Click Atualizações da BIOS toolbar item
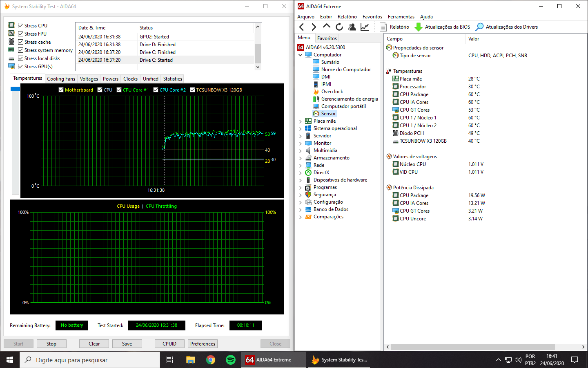Screen dimensions: 588x368 pos(442,27)
